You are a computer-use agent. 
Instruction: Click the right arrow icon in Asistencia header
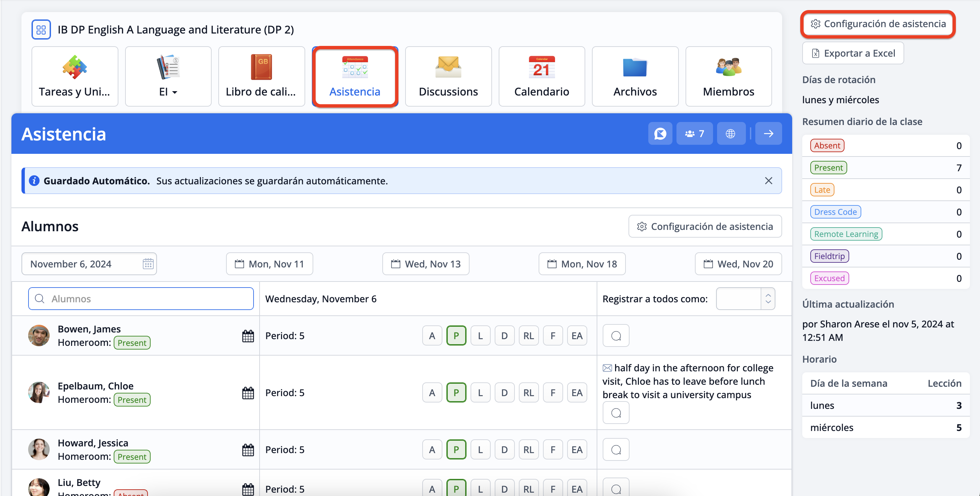coord(768,133)
